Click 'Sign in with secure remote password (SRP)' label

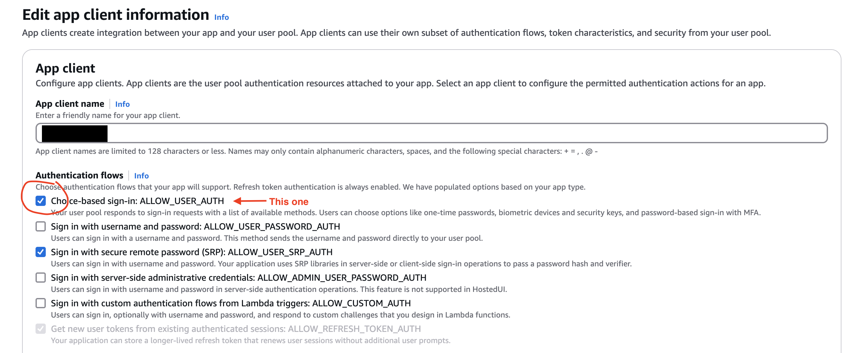192,252
